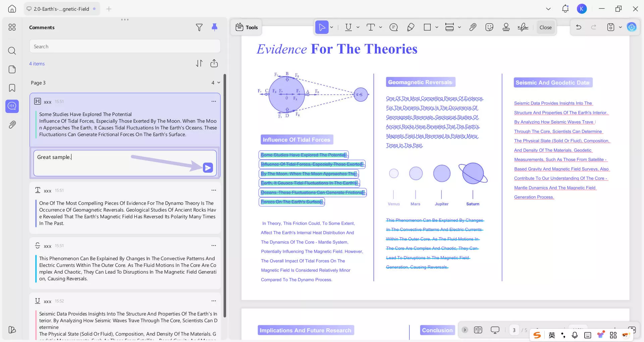Open the bottom sidebar panel toggle icon

(12, 330)
